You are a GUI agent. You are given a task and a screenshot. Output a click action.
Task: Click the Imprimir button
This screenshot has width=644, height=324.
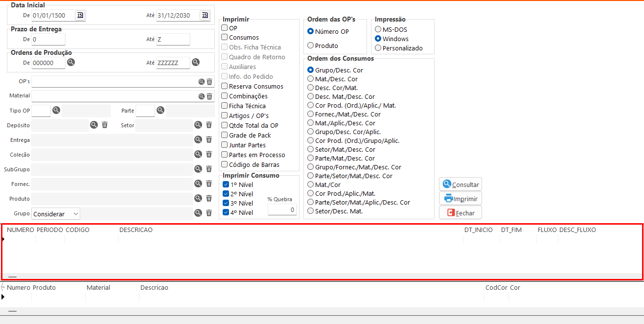(x=460, y=199)
